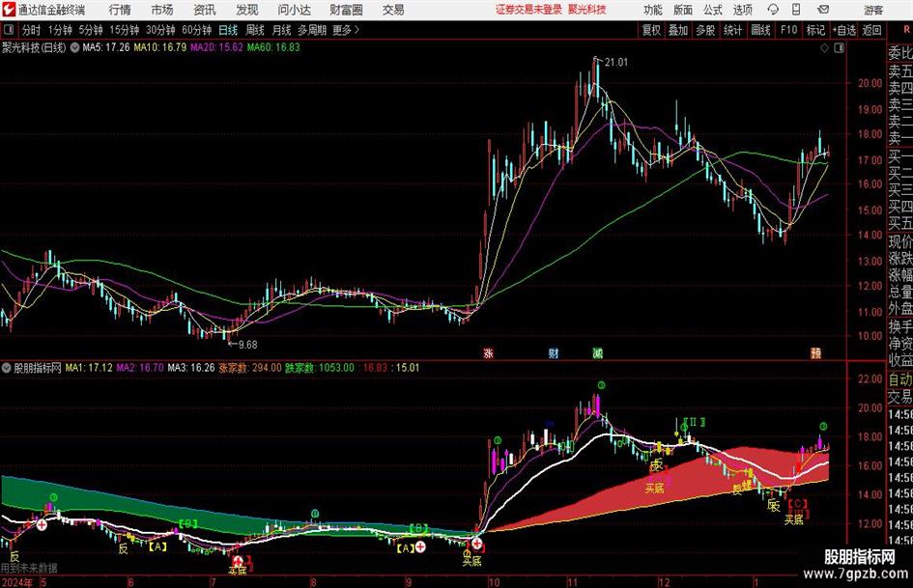The height and width of the screenshot is (588, 913).
Task: Click the 叠加 overlay toolbar button
Action: [x=678, y=30]
